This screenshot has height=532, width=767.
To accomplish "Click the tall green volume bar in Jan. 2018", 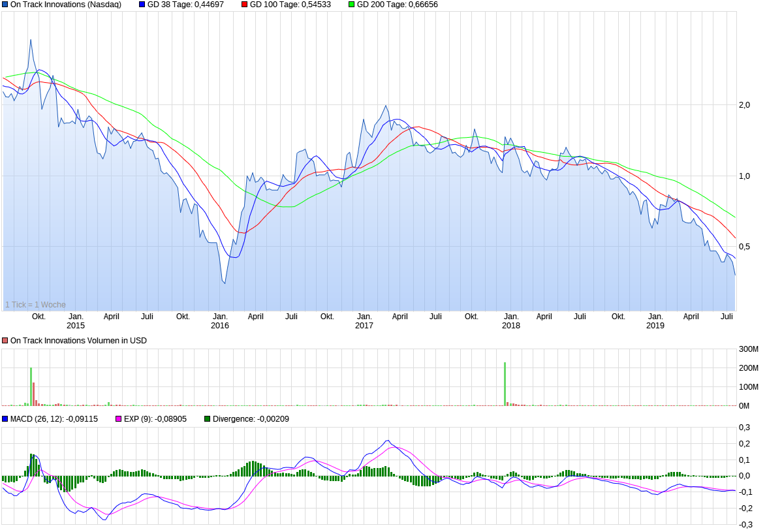I will click(x=505, y=384).
